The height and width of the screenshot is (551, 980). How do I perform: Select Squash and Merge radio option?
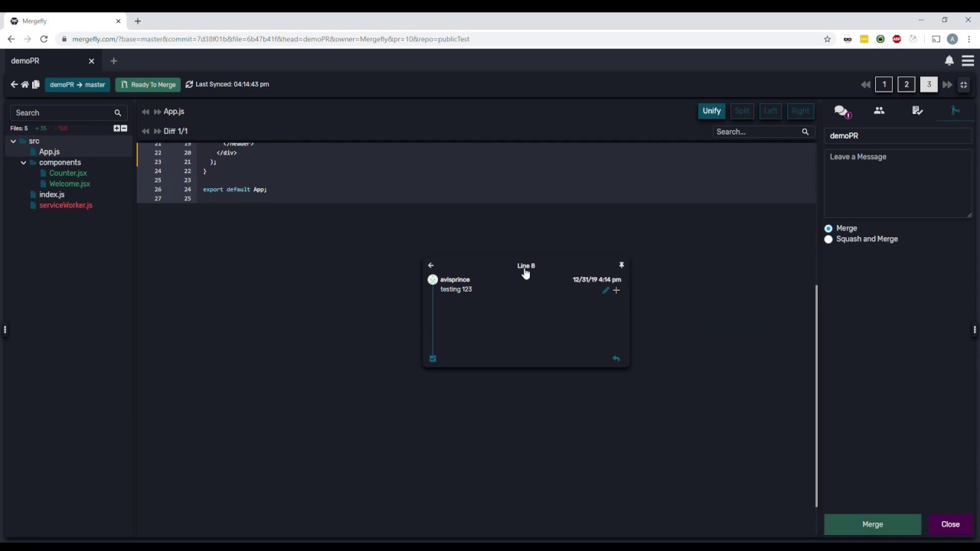(x=828, y=239)
